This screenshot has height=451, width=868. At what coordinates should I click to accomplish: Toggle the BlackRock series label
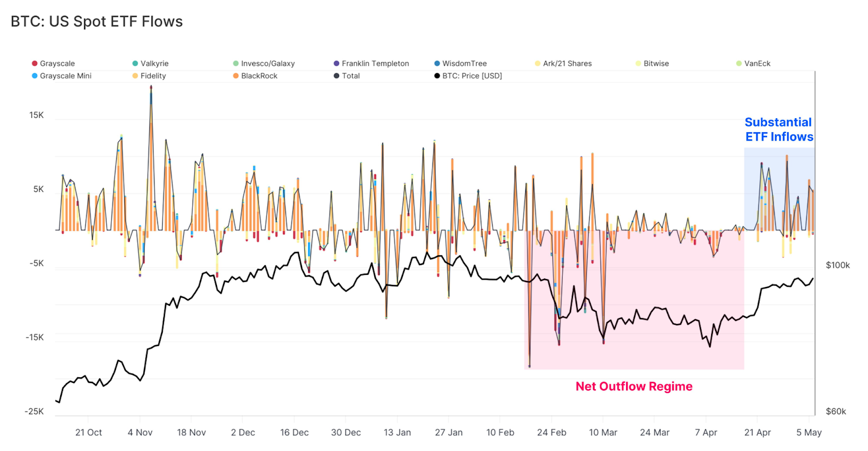click(259, 76)
